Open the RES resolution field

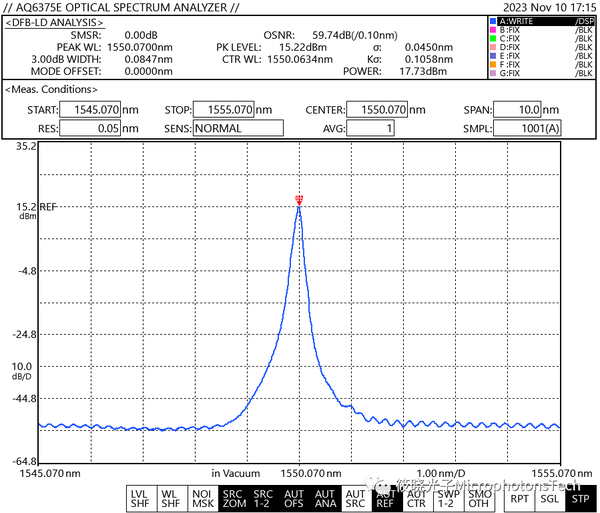pyautogui.click(x=90, y=128)
